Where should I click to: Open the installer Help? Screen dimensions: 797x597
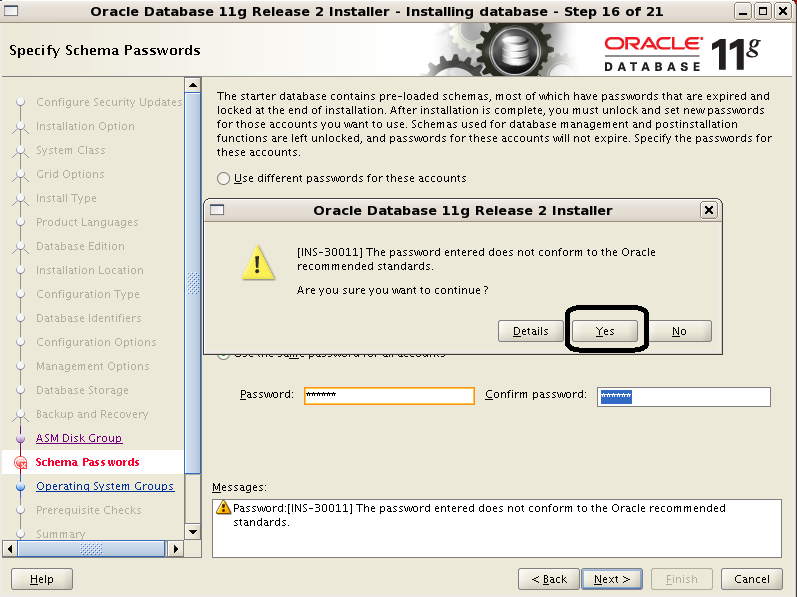[42, 579]
